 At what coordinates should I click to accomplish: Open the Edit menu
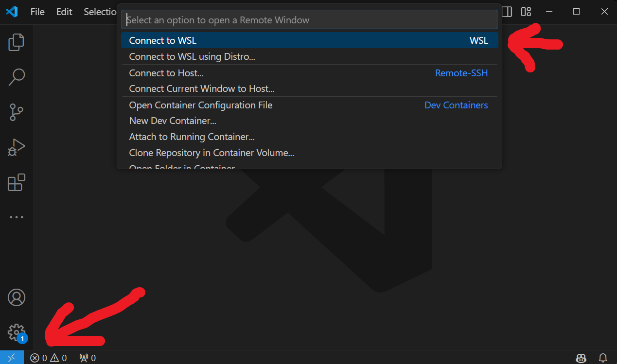point(64,12)
